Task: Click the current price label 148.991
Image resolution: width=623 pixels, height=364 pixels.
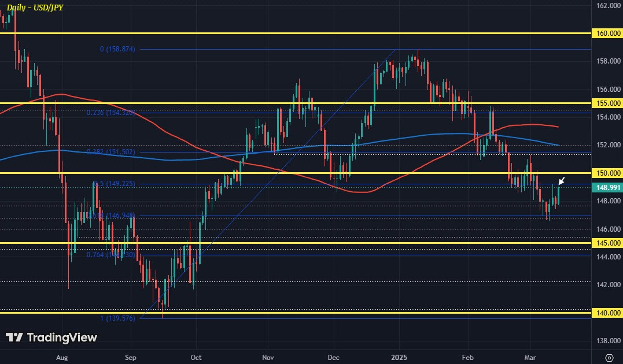Action: 607,187
